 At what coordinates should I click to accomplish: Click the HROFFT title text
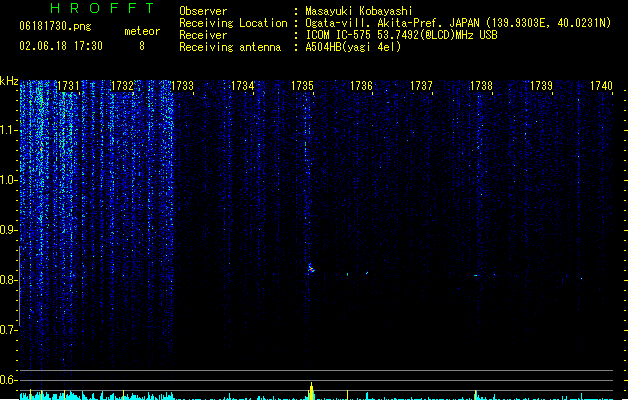coord(102,8)
